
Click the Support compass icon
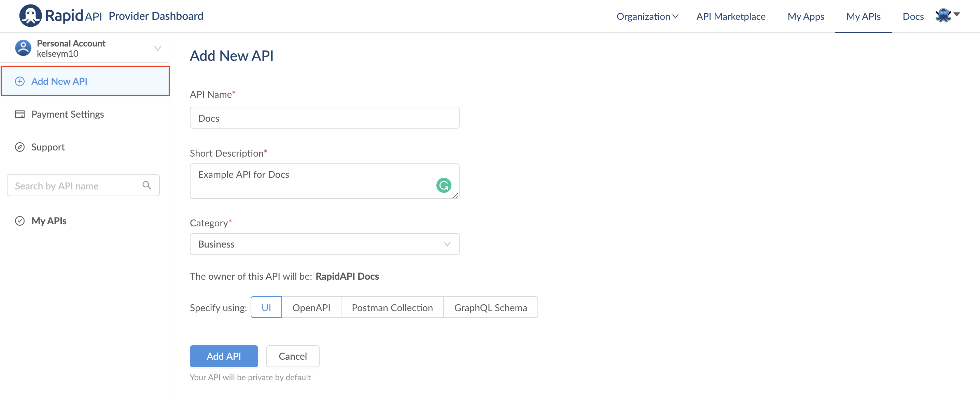[x=20, y=147]
